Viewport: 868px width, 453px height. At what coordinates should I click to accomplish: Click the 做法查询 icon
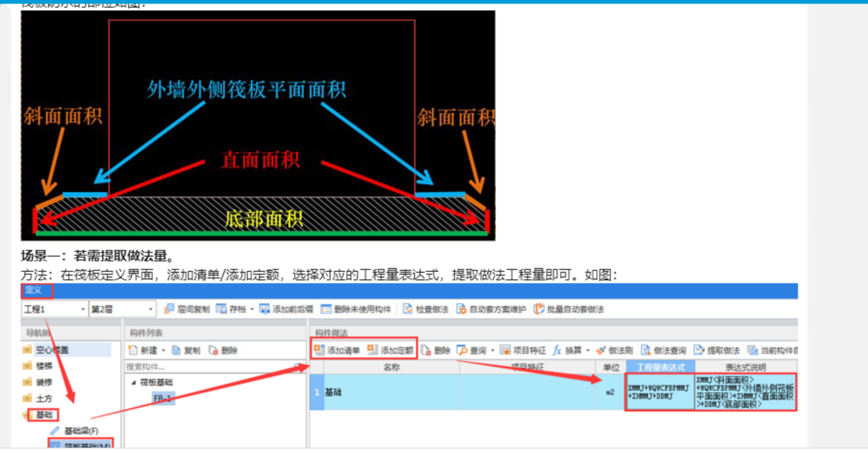coord(646,350)
